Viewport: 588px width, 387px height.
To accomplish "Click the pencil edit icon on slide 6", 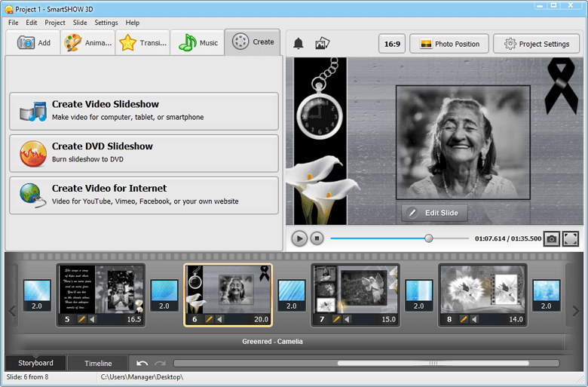I will tap(209, 319).
